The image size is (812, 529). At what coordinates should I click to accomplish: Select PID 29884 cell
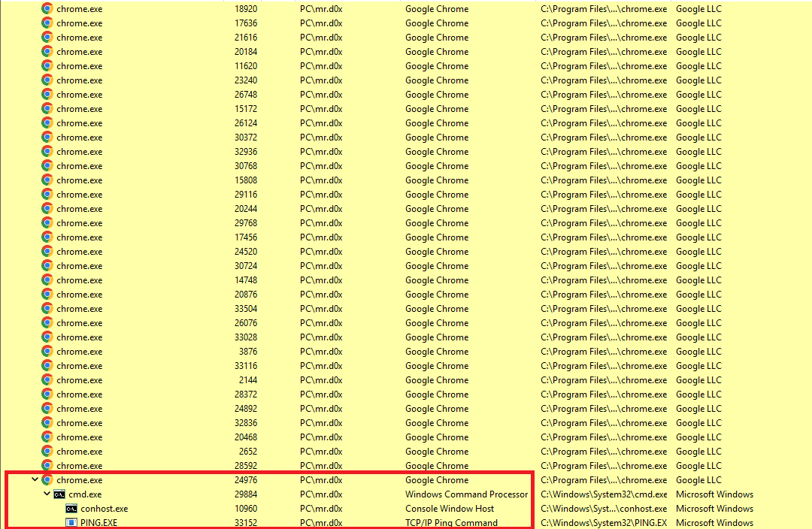pyautogui.click(x=245, y=494)
